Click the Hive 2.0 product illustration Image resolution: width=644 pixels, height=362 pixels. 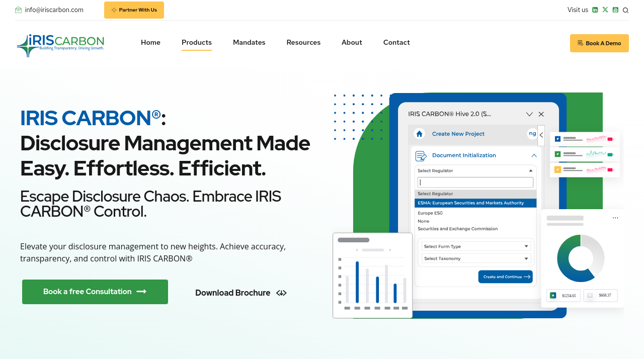[478, 205]
